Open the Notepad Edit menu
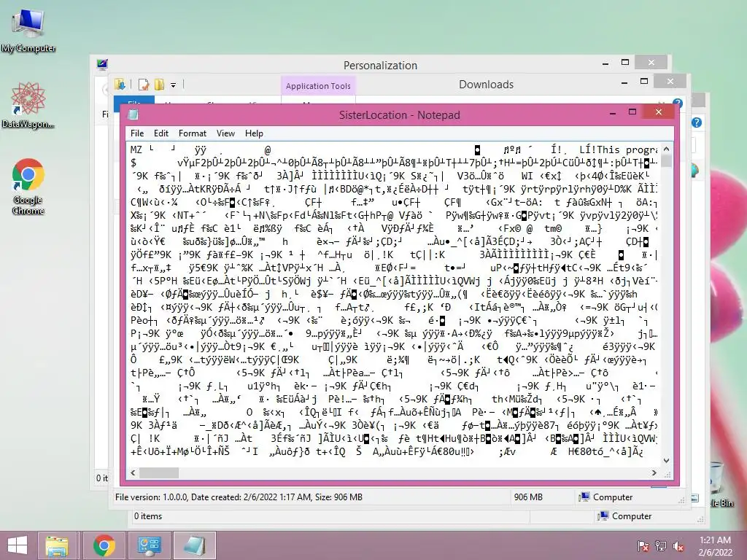Screen dimensions: 747x560 pyautogui.click(x=161, y=133)
